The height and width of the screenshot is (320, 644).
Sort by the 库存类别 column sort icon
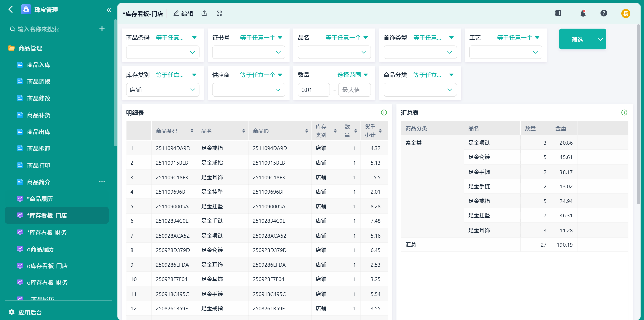point(335,131)
